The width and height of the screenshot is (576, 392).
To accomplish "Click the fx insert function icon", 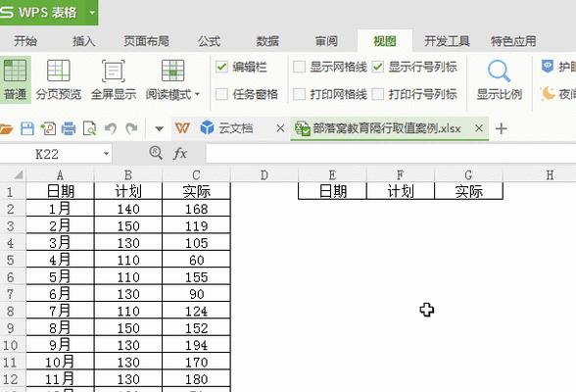I will click(180, 153).
